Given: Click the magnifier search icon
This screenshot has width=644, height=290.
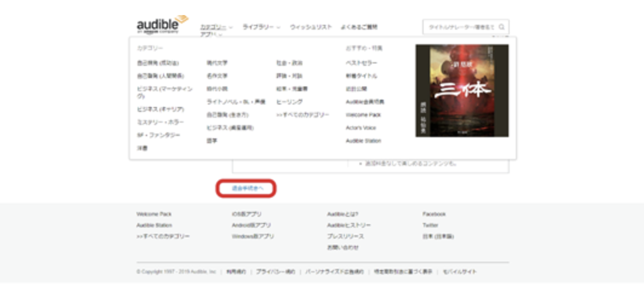Looking at the screenshot, I should tap(502, 27).
